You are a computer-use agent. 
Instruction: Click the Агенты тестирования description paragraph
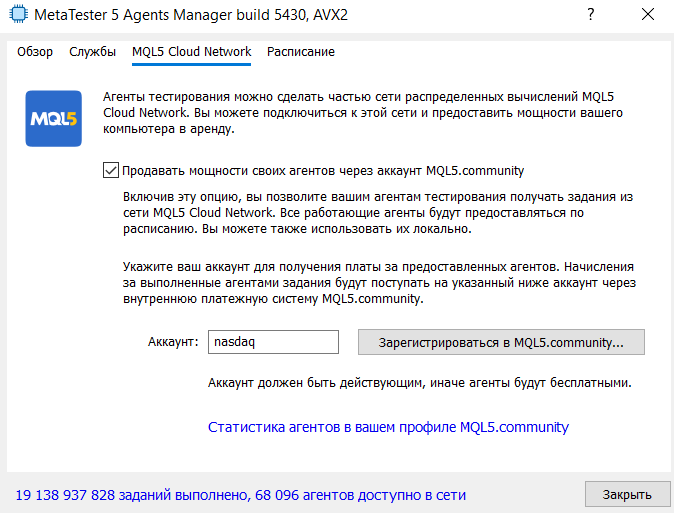click(362, 112)
